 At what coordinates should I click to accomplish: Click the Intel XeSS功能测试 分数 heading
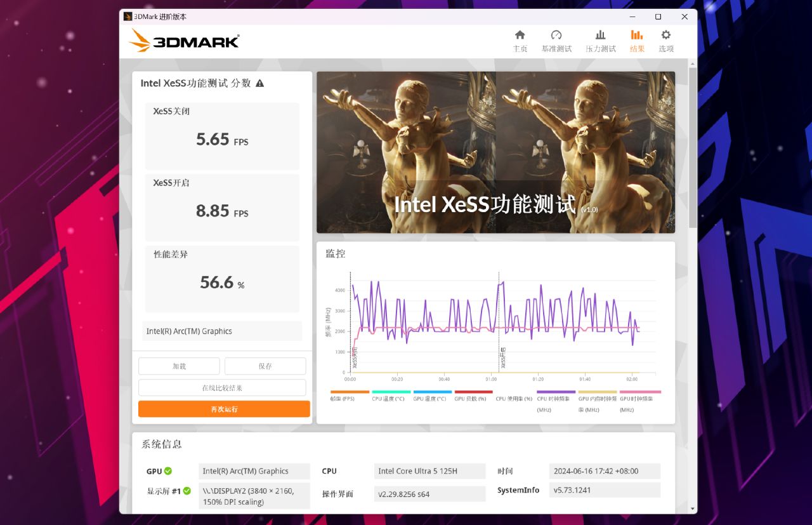tap(195, 83)
